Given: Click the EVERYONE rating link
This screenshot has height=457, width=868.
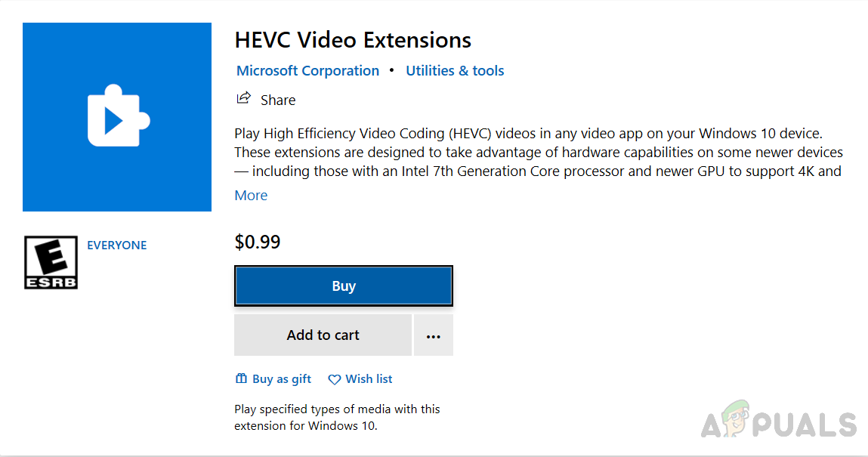Looking at the screenshot, I should pyautogui.click(x=117, y=245).
